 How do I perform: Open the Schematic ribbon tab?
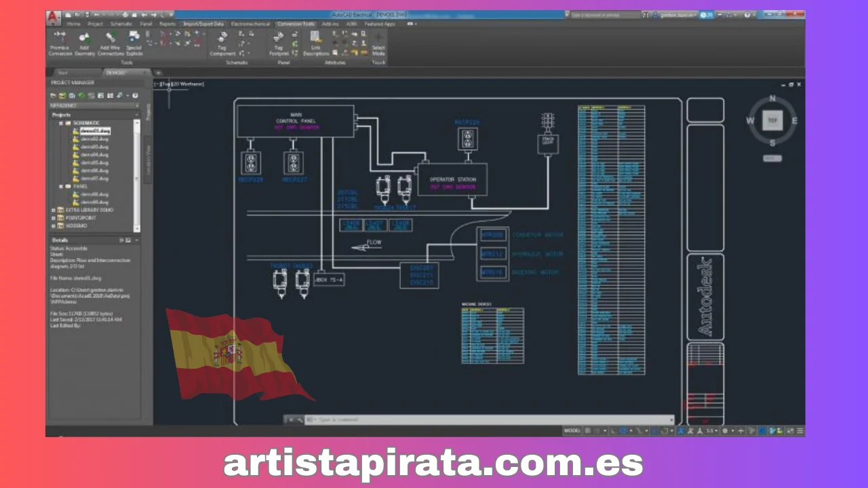[x=121, y=24]
